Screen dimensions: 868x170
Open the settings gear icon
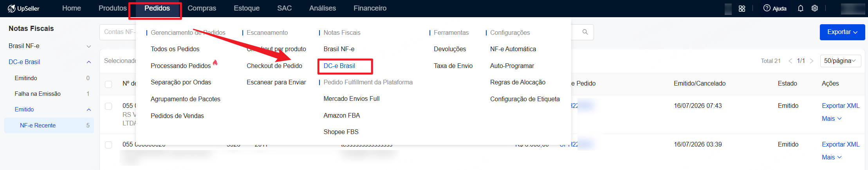click(815, 8)
